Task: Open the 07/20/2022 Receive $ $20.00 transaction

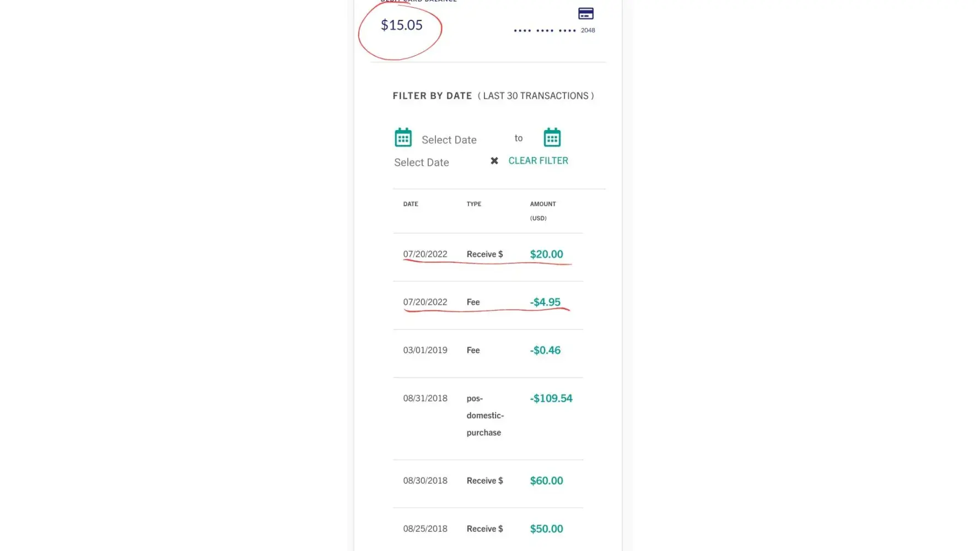Action: pos(487,255)
